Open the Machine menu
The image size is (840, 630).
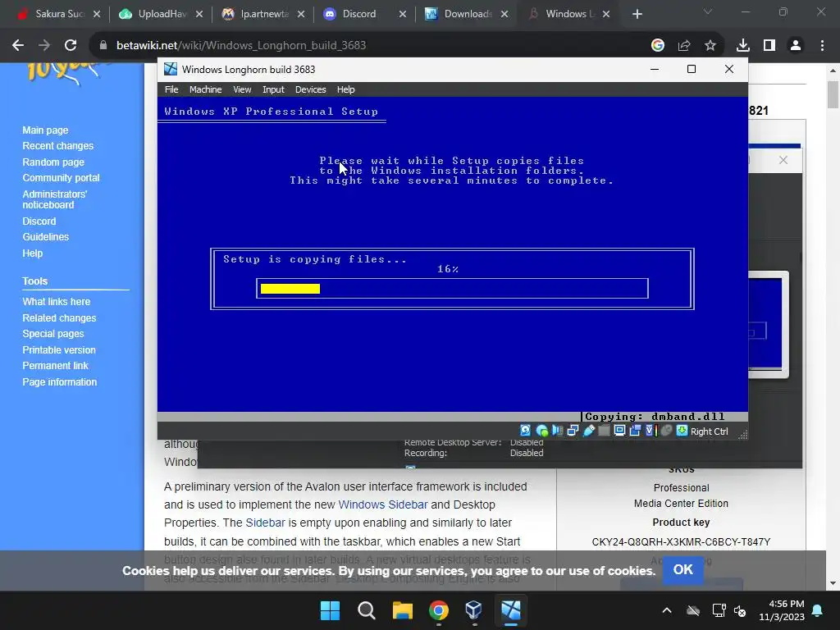click(x=205, y=89)
